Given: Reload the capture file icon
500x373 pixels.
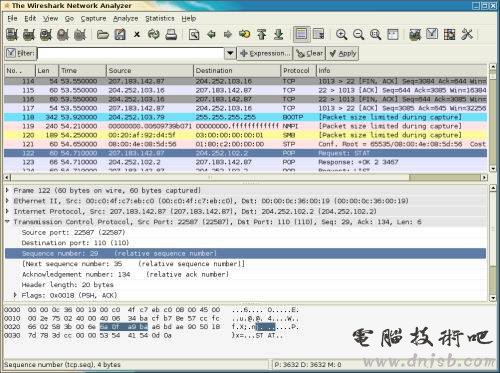Looking at the screenshot, I should click(154, 34).
